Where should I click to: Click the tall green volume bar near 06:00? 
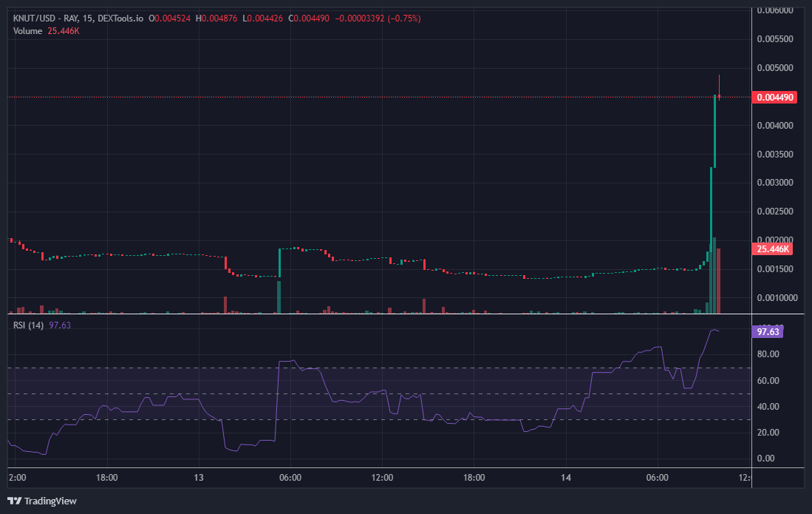point(279,297)
